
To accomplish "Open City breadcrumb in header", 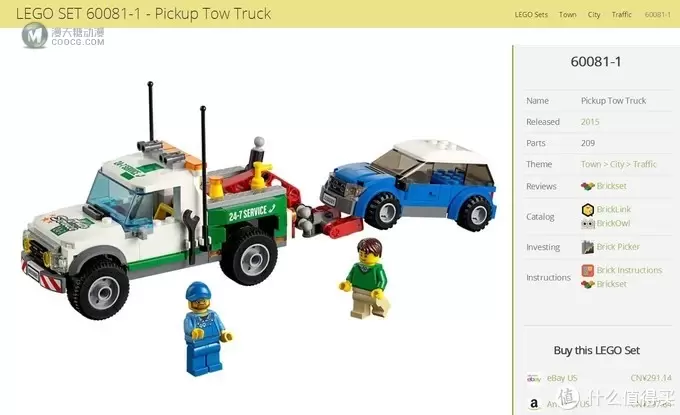I will tap(594, 14).
